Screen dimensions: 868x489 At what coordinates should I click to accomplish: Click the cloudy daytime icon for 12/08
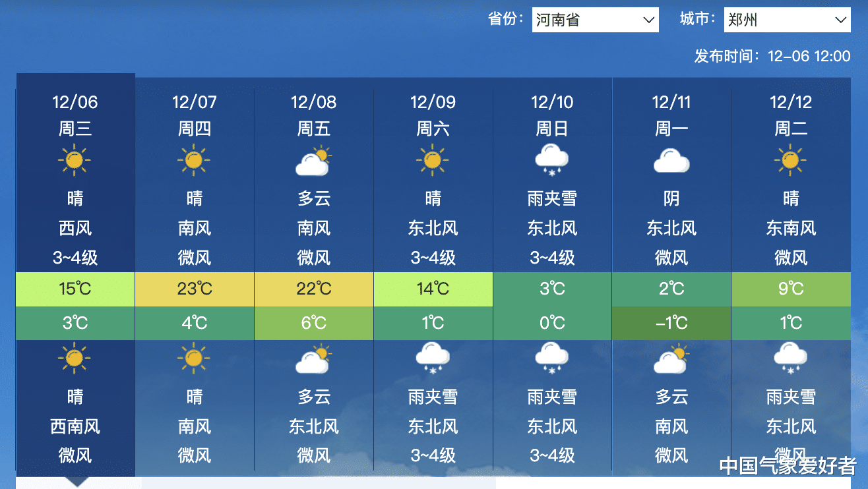point(313,161)
